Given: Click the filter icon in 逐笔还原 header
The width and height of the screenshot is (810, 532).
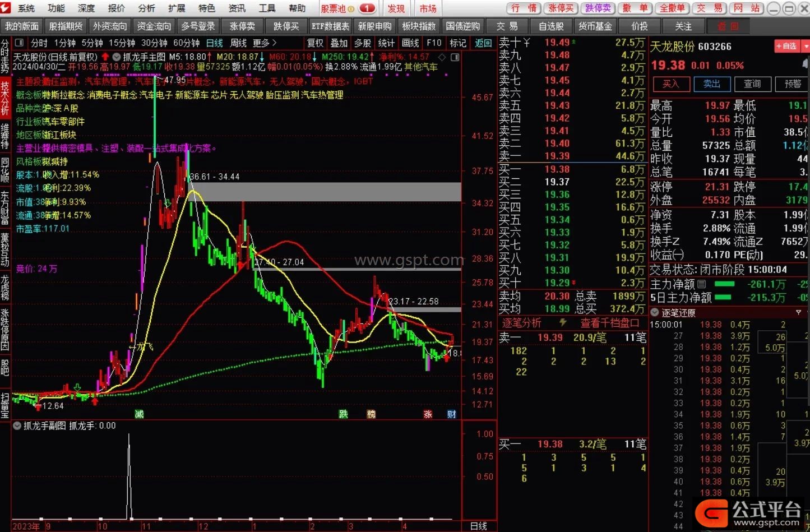Looking at the screenshot, I should click(798, 312).
